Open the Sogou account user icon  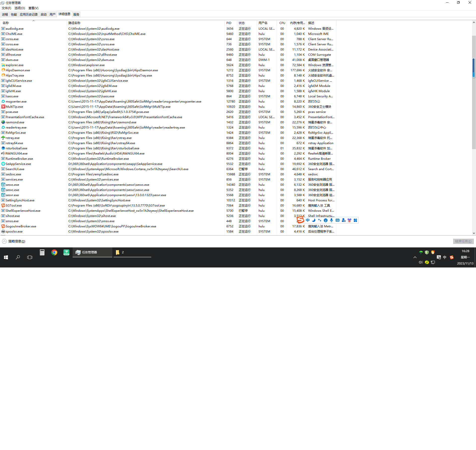[x=343, y=220]
